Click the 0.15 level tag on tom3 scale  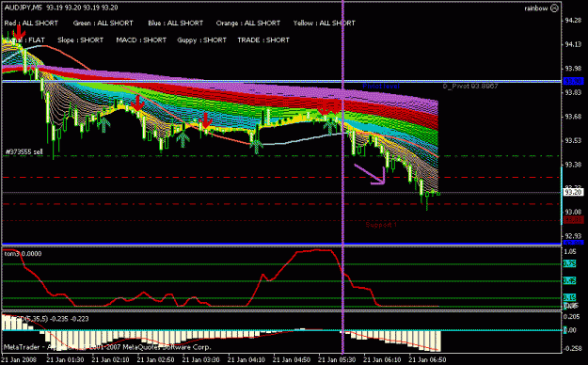point(569,297)
